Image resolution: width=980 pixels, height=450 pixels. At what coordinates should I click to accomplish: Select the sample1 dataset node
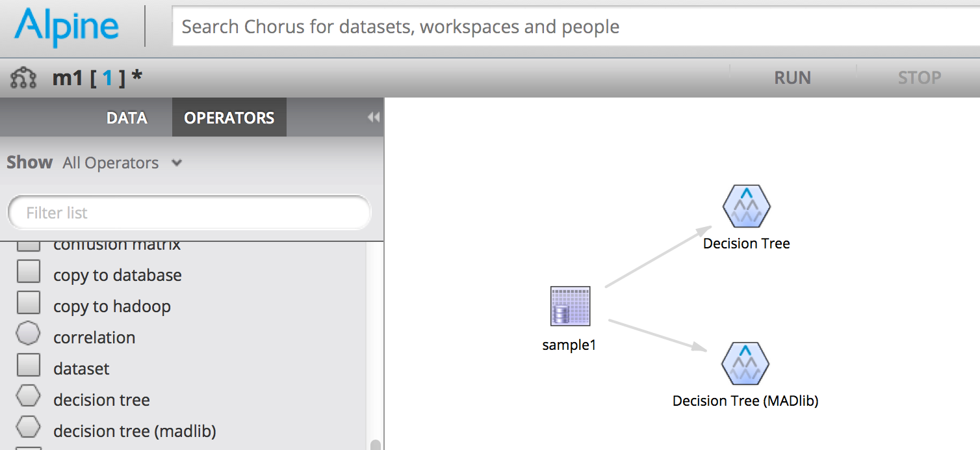point(570,306)
